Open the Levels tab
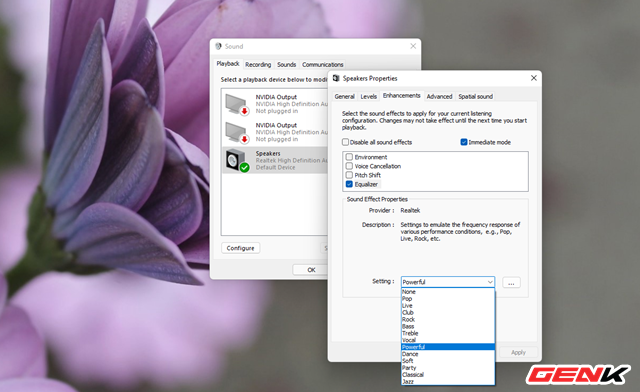 pos(369,96)
